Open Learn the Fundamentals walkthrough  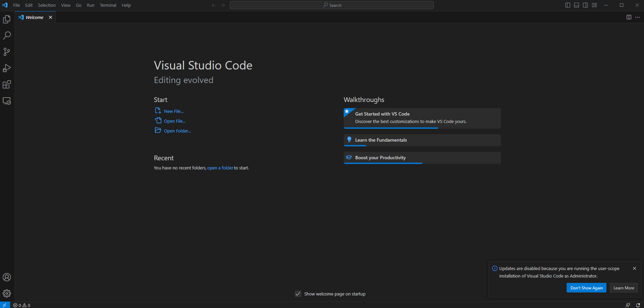(422, 140)
